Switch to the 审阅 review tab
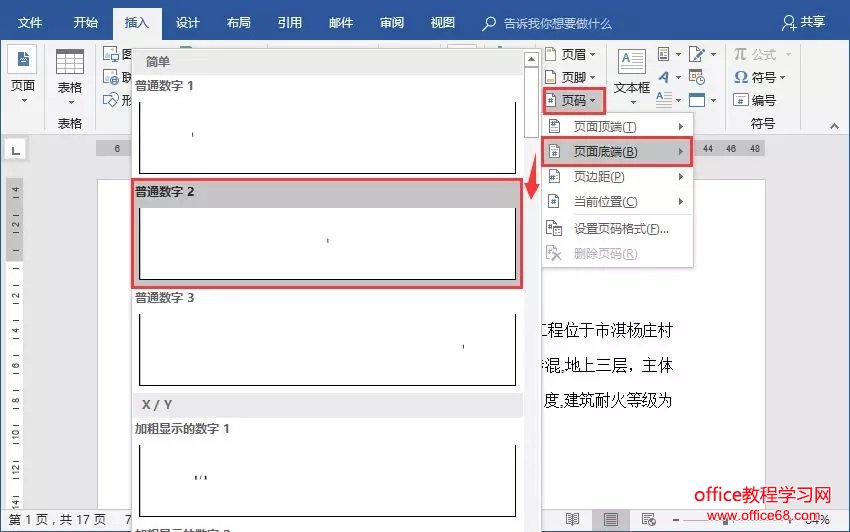The height and width of the screenshot is (532, 850). tap(391, 23)
